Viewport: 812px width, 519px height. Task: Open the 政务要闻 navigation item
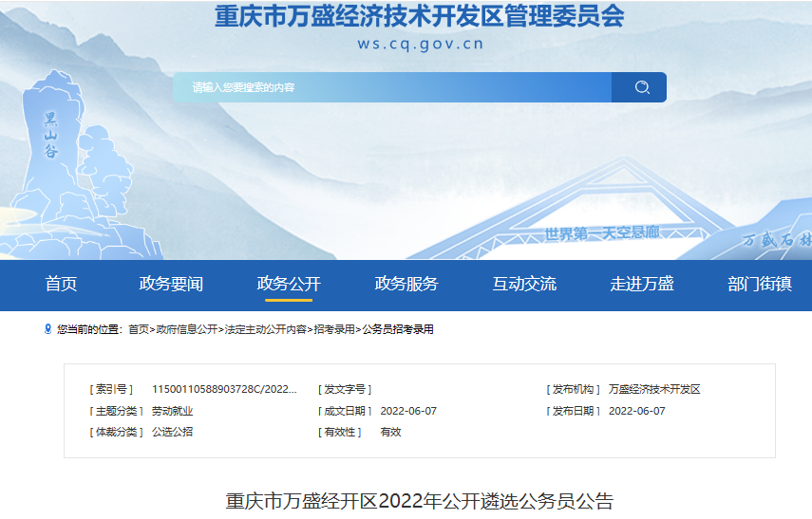(171, 284)
